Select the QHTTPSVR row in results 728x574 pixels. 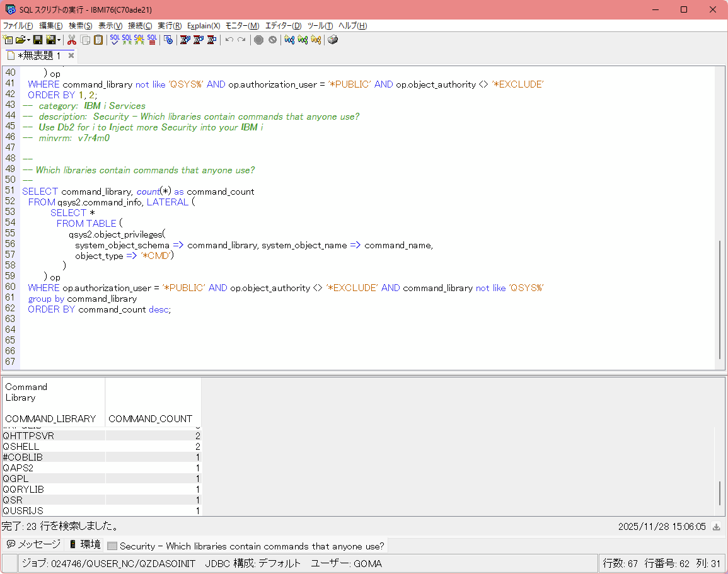tap(101, 436)
